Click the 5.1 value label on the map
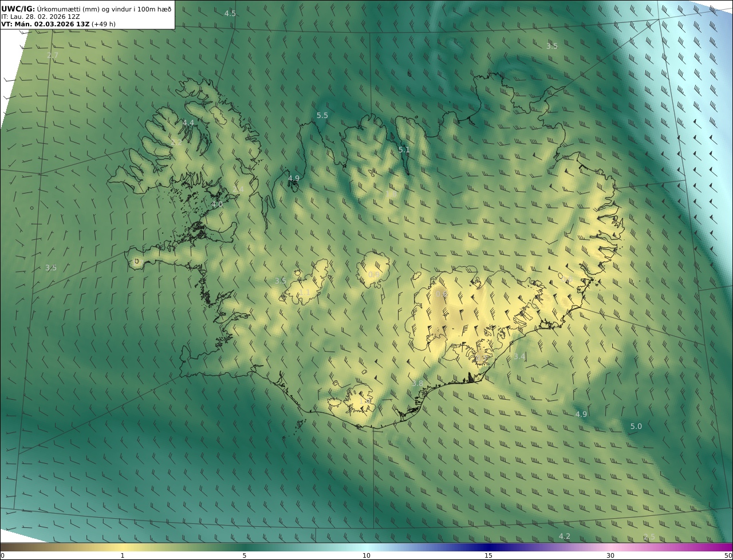This screenshot has height=560, width=733. click(x=404, y=149)
